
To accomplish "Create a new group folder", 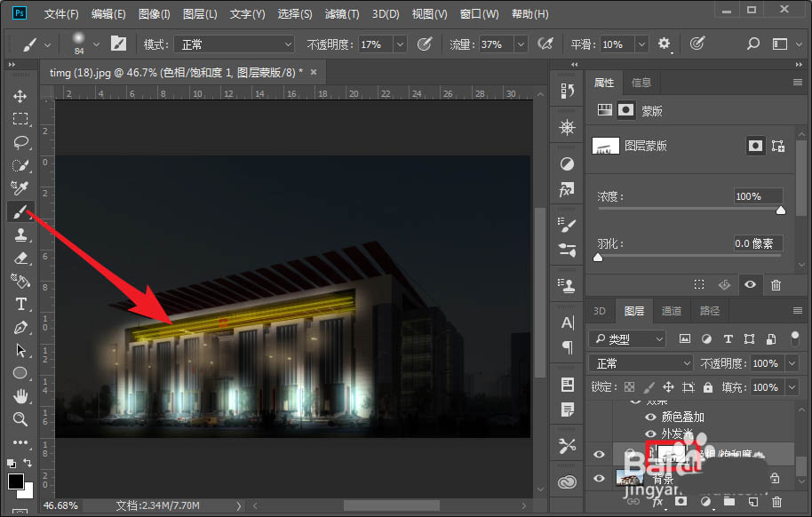I will (729, 502).
